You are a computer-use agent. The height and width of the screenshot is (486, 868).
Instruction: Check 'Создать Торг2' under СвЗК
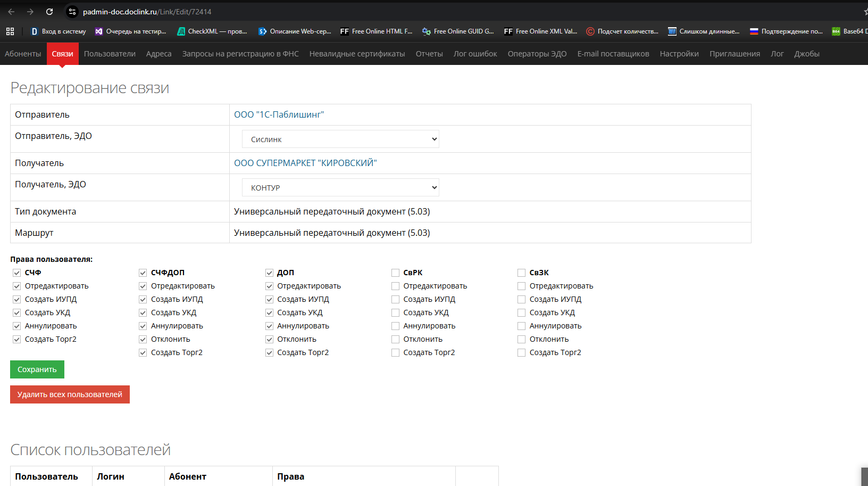tap(521, 353)
